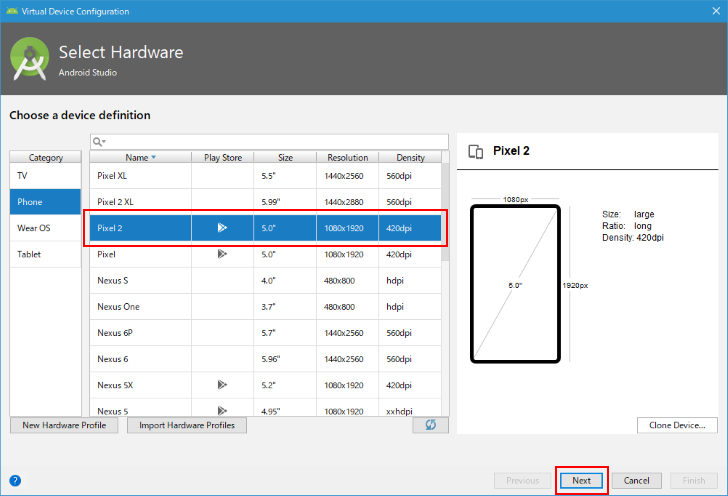Select the Pixel 2 device name

[x=110, y=228]
